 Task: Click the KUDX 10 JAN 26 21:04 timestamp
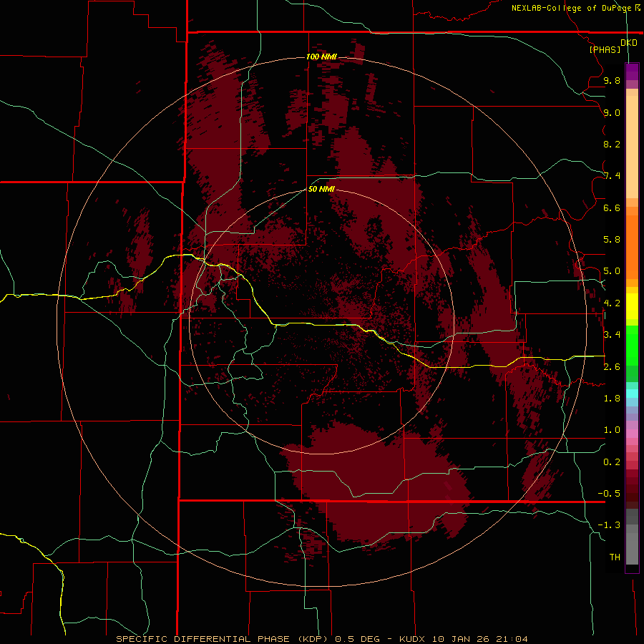pyautogui.click(x=464, y=639)
